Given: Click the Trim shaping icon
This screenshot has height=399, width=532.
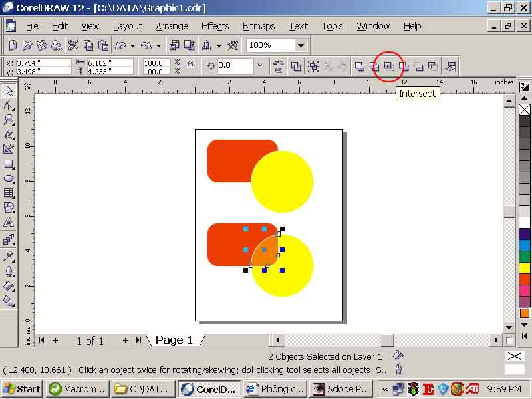Looking at the screenshot, I should [x=374, y=66].
